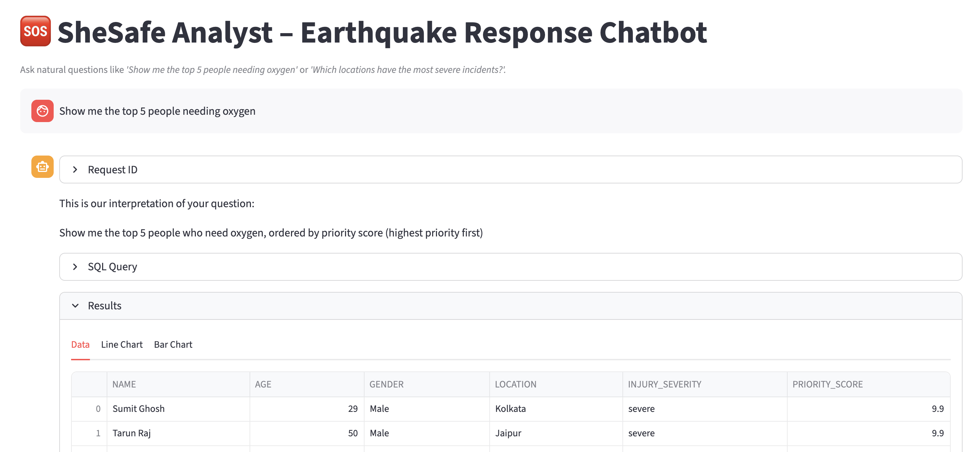The width and height of the screenshot is (980, 452).
Task: Click the Results down-chevron icon
Action: point(75,306)
